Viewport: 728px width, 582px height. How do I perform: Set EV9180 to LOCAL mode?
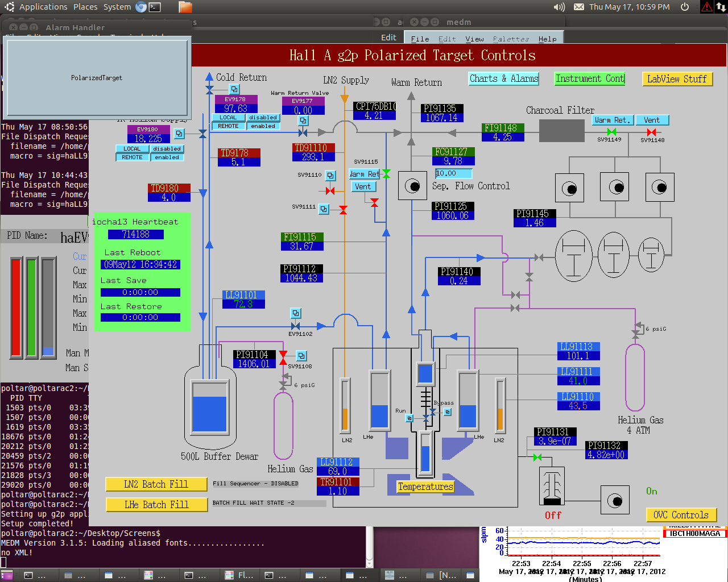click(132, 149)
